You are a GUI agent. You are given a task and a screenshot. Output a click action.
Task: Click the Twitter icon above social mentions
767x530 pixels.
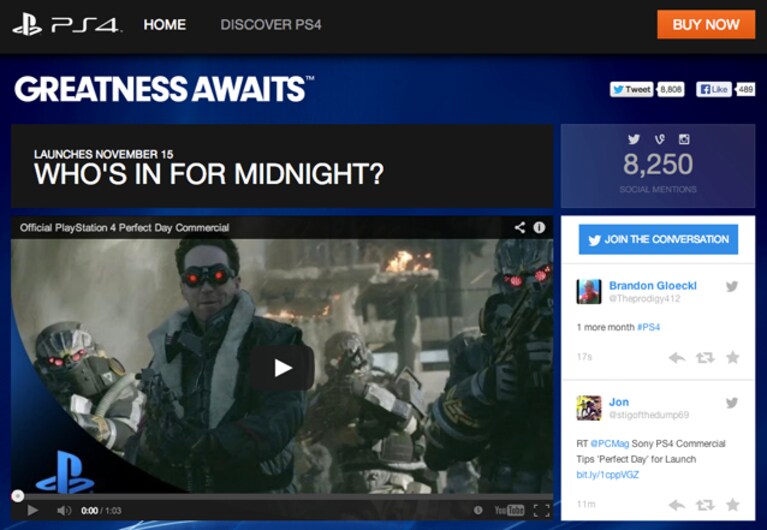pos(634,139)
